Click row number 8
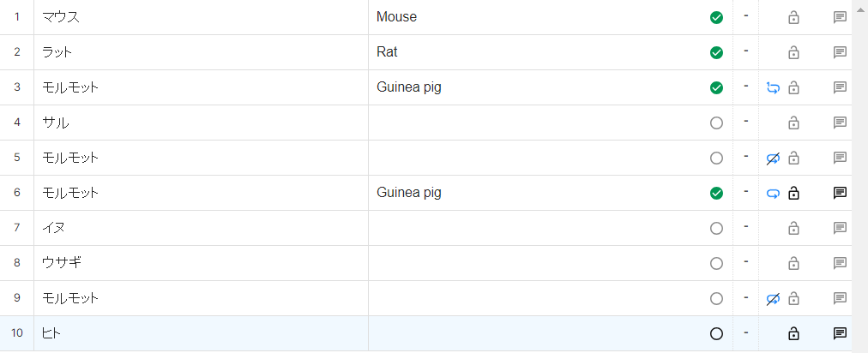Screen dimensions: 868x353 tap(17, 263)
